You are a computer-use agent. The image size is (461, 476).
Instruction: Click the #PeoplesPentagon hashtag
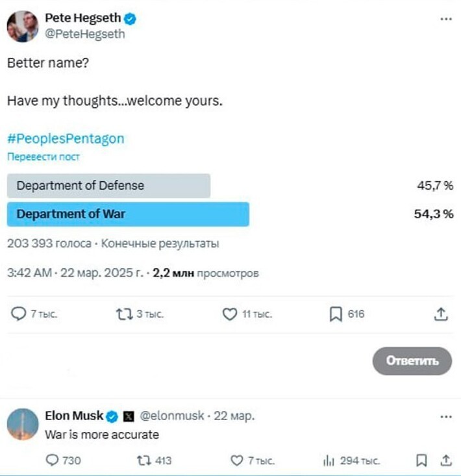coord(66,139)
